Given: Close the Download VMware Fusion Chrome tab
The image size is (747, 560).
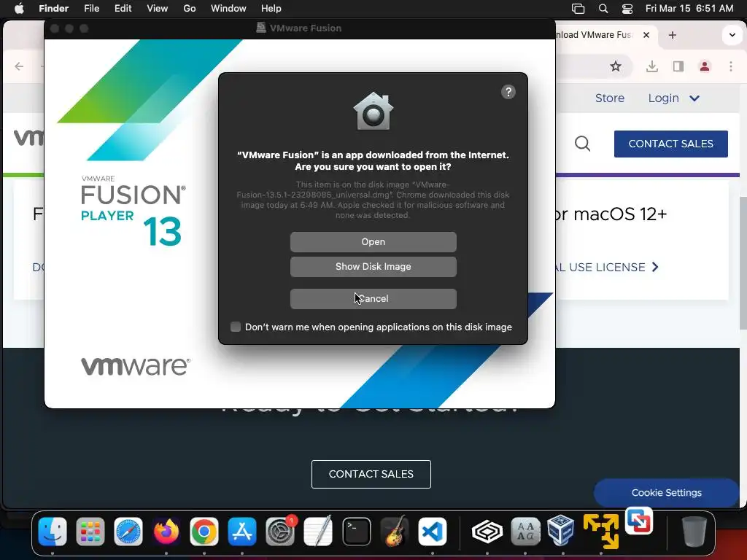Looking at the screenshot, I should click(x=646, y=35).
